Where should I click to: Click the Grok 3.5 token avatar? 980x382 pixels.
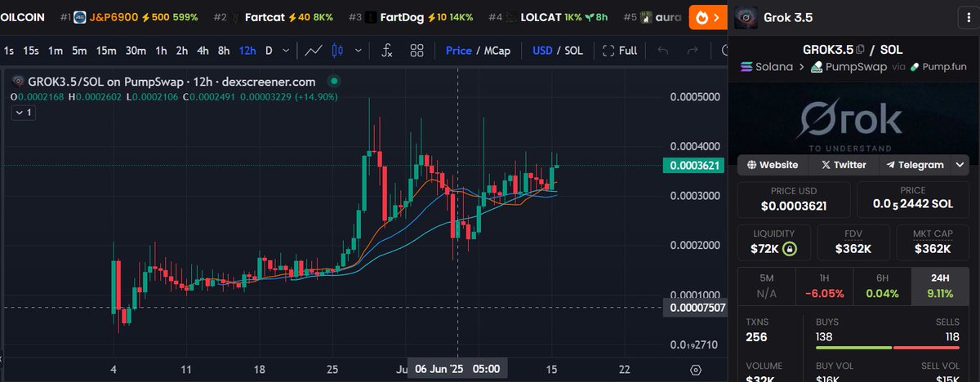coord(746,16)
